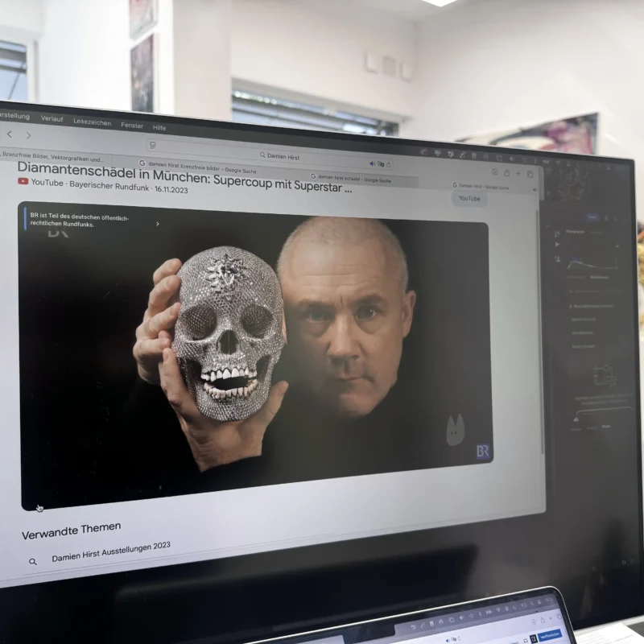The height and width of the screenshot is (644, 644).
Task: Click the 'Verwandte Themen' heading
Action: (x=71, y=531)
